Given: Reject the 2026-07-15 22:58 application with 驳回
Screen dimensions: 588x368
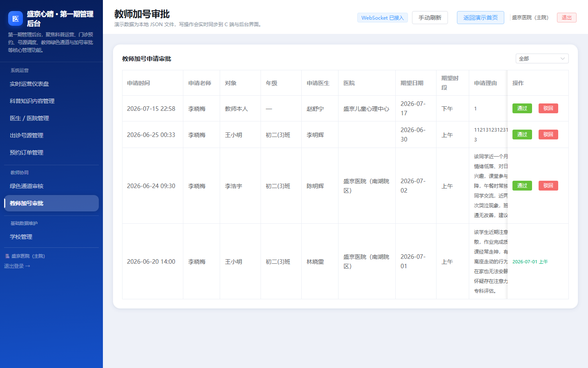Looking at the screenshot, I should (x=548, y=108).
